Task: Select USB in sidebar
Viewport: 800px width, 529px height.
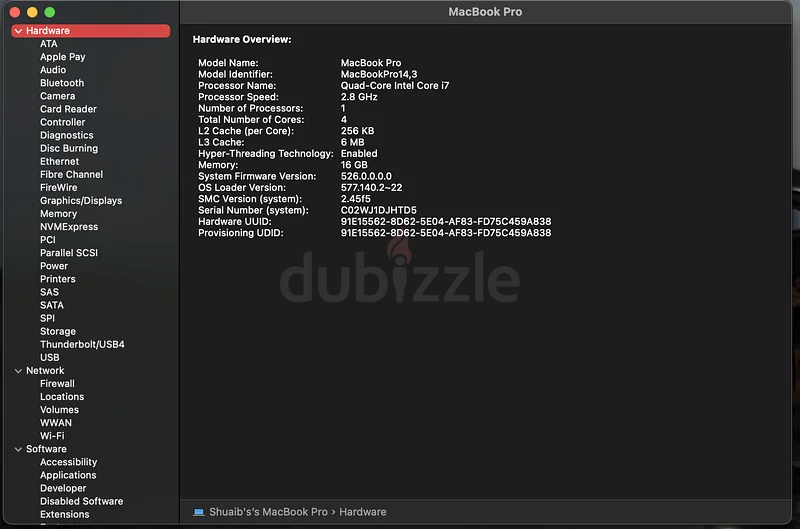Action: pos(50,358)
